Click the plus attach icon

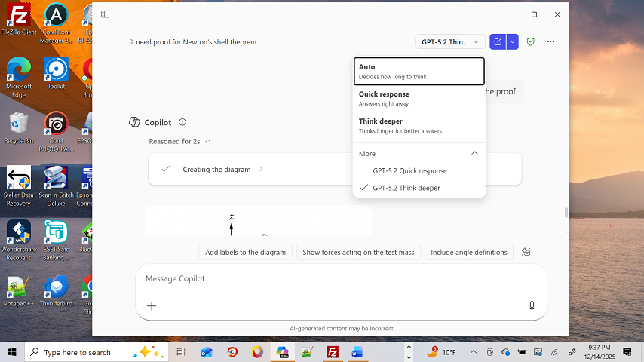[152, 305]
